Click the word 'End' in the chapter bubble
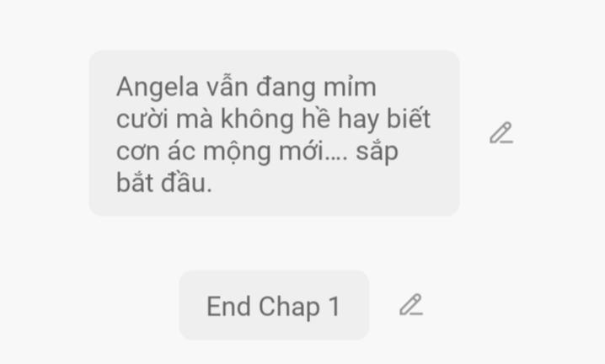Viewport: 605px width, 364px height. (x=228, y=307)
